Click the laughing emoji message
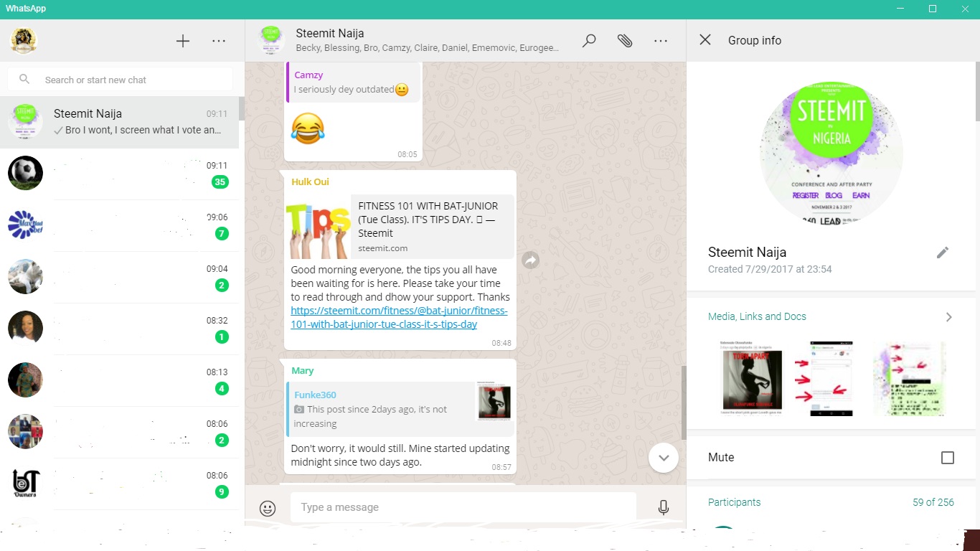This screenshot has height=551, width=980. click(x=308, y=128)
